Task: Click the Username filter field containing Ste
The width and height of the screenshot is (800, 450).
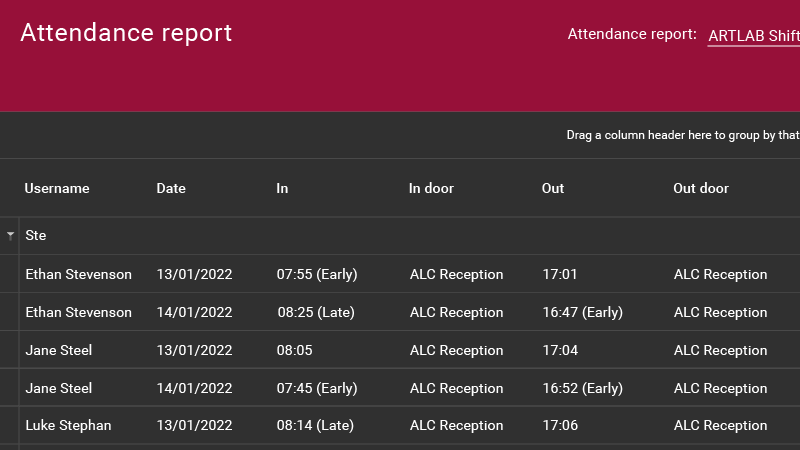Action: pyautogui.click(x=80, y=236)
